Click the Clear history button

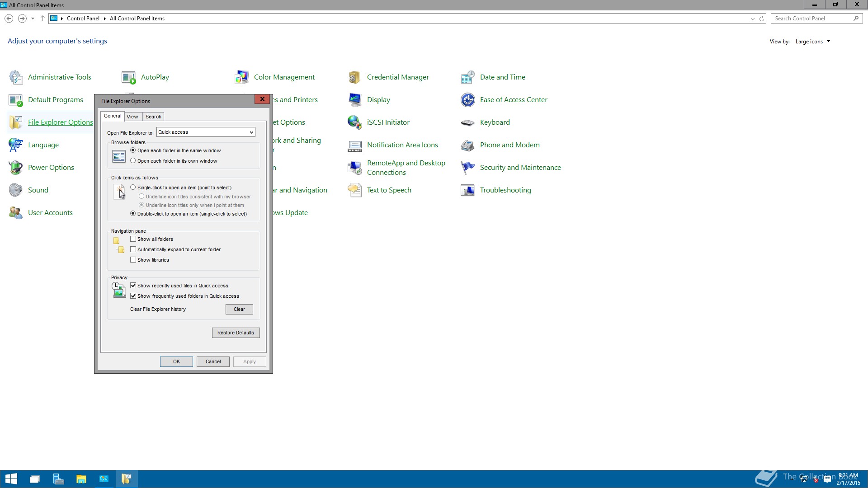(239, 310)
